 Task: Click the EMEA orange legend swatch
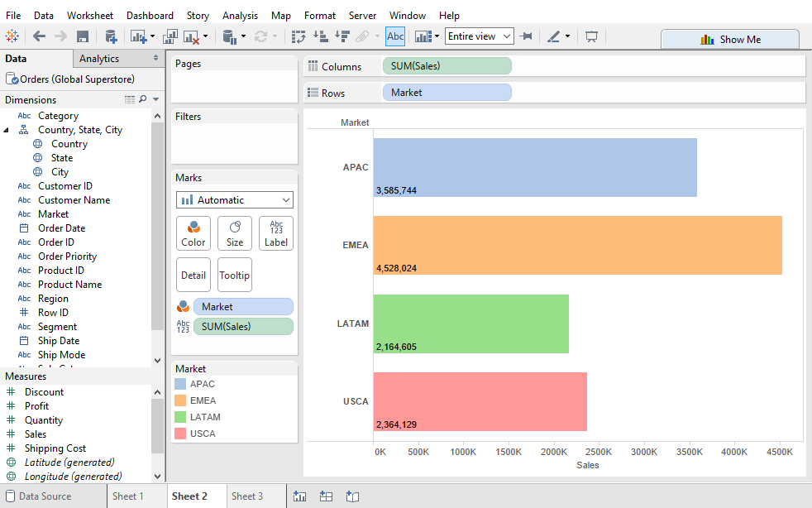coord(180,400)
